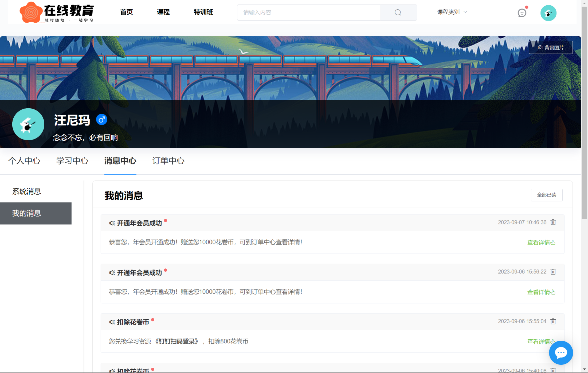Open the blue floating chat bubble

[561, 353]
